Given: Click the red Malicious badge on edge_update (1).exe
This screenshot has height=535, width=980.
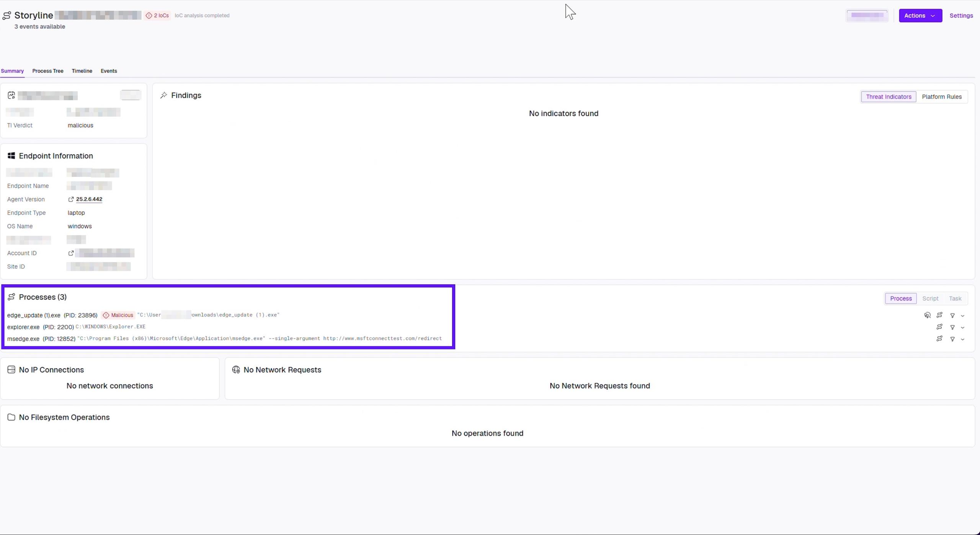Looking at the screenshot, I should tap(118, 315).
